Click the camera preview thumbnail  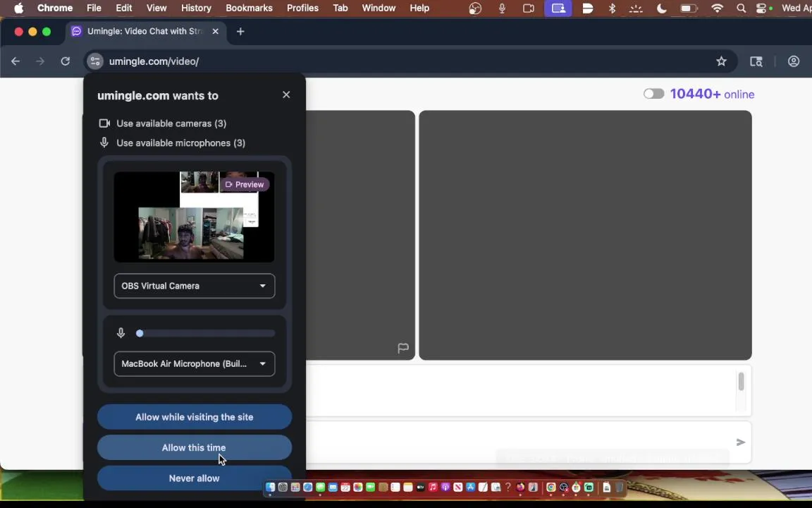coord(195,217)
